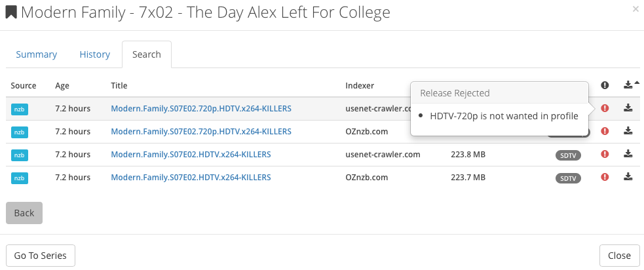Sort results by Indexer column header
644x270 pixels.
(x=360, y=85)
